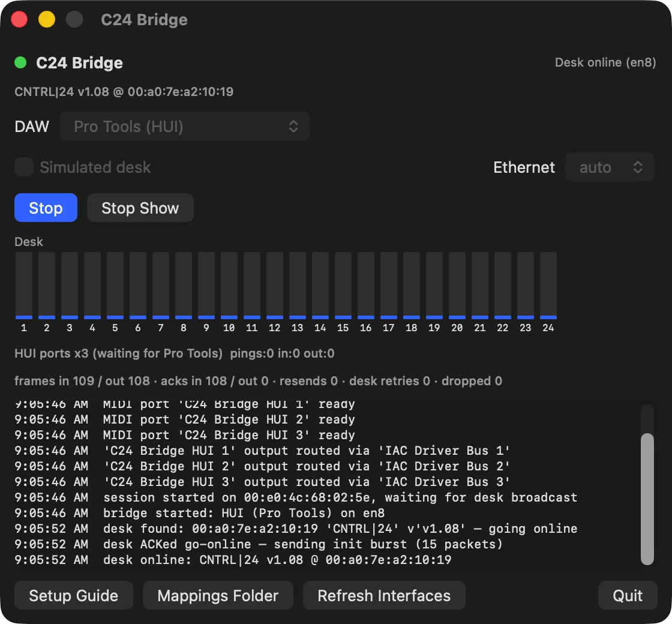The width and height of the screenshot is (672, 624).
Task: Click log line "MIDI port 'C24 Bridge HUI 2' ready"
Action: [185, 419]
